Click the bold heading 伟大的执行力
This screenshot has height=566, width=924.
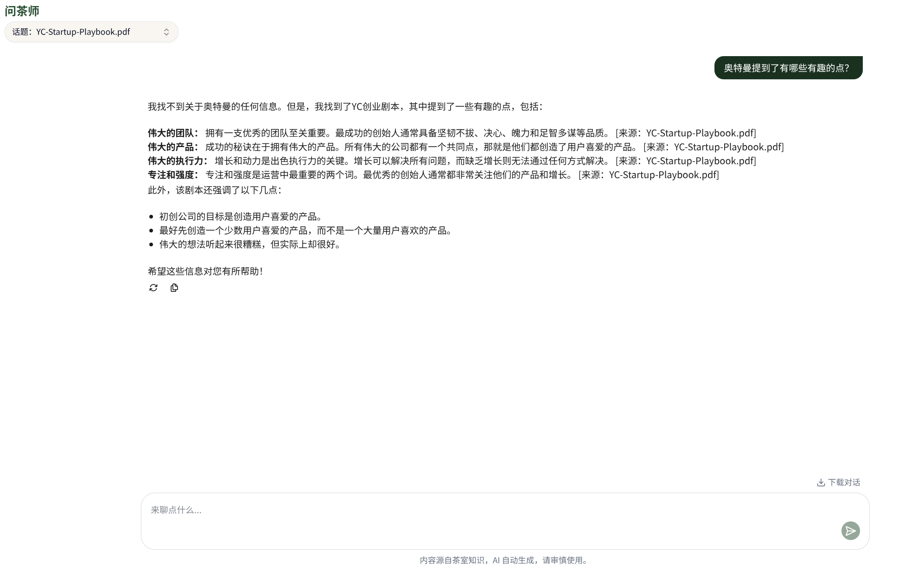pos(178,161)
